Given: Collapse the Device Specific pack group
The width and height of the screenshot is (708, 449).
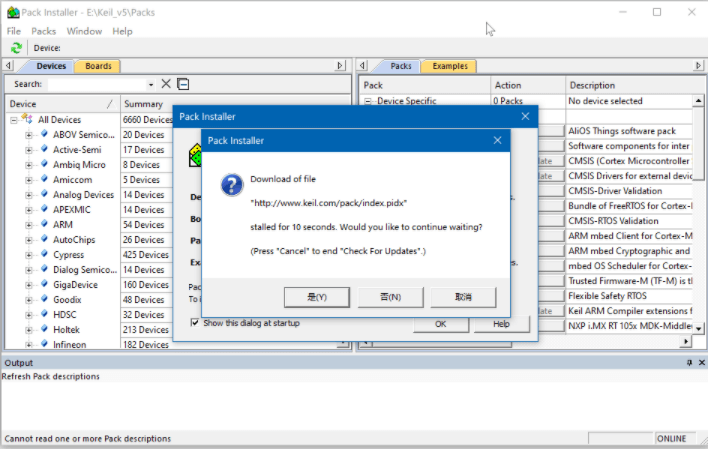Looking at the screenshot, I should [368, 101].
